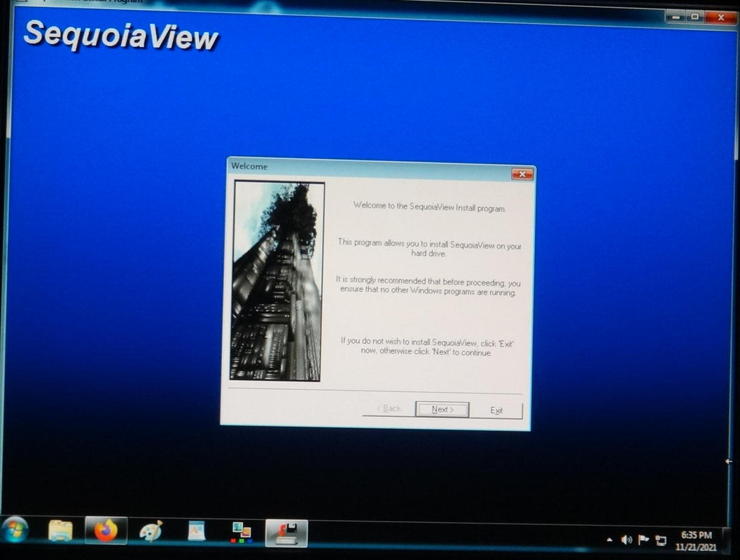Viewport: 740px width, 560px height.
Task: Click the Exit button in Welcome dialog
Action: click(x=496, y=410)
